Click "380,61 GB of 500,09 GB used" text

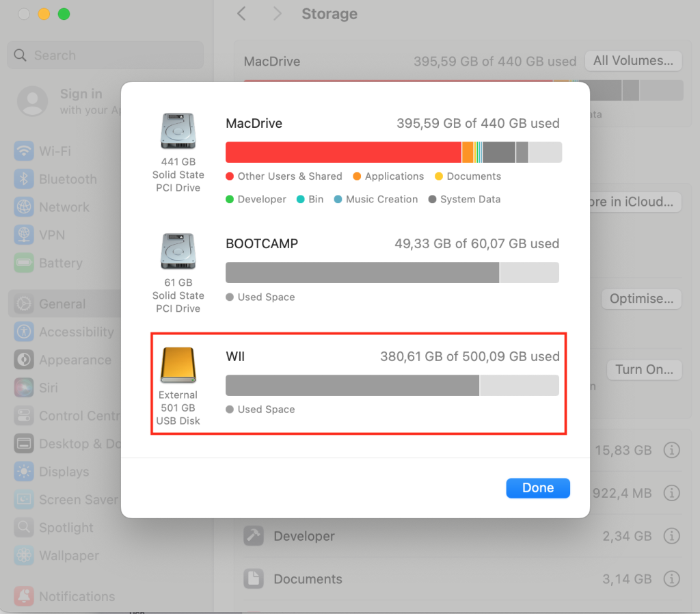470,356
